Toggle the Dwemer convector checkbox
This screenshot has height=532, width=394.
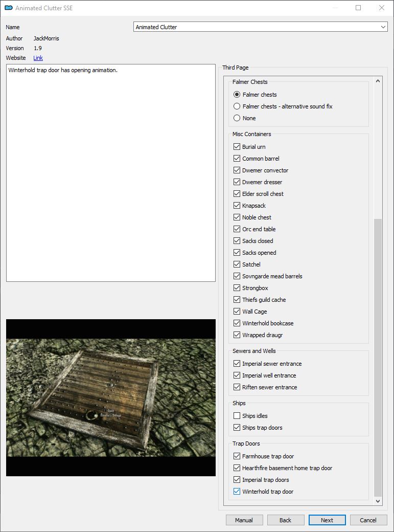(x=237, y=170)
